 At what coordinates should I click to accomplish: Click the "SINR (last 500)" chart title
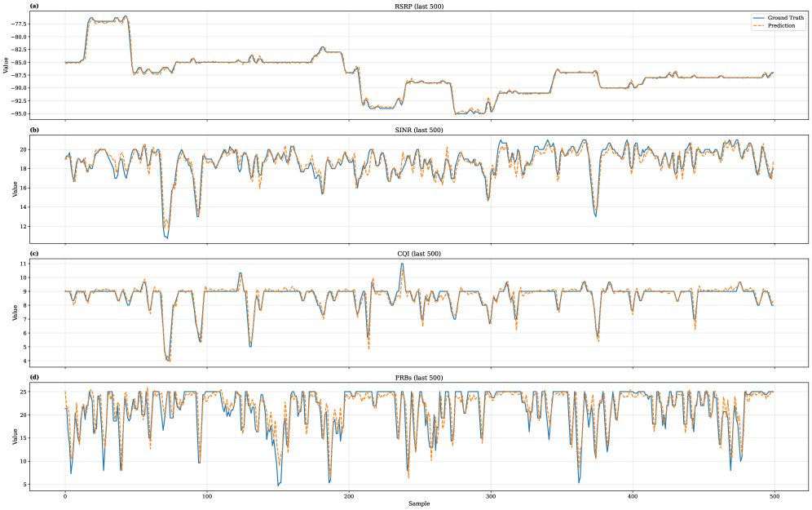click(x=419, y=130)
